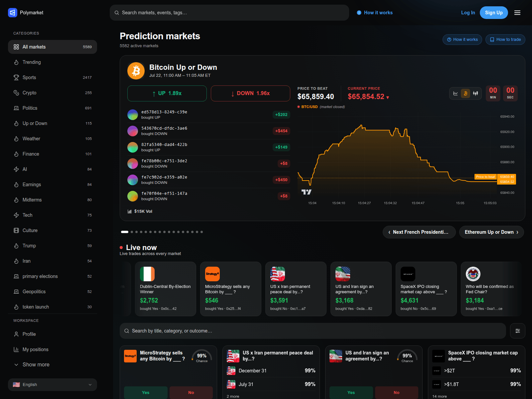Open How it works pill button
The image size is (532, 399).
click(462, 40)
